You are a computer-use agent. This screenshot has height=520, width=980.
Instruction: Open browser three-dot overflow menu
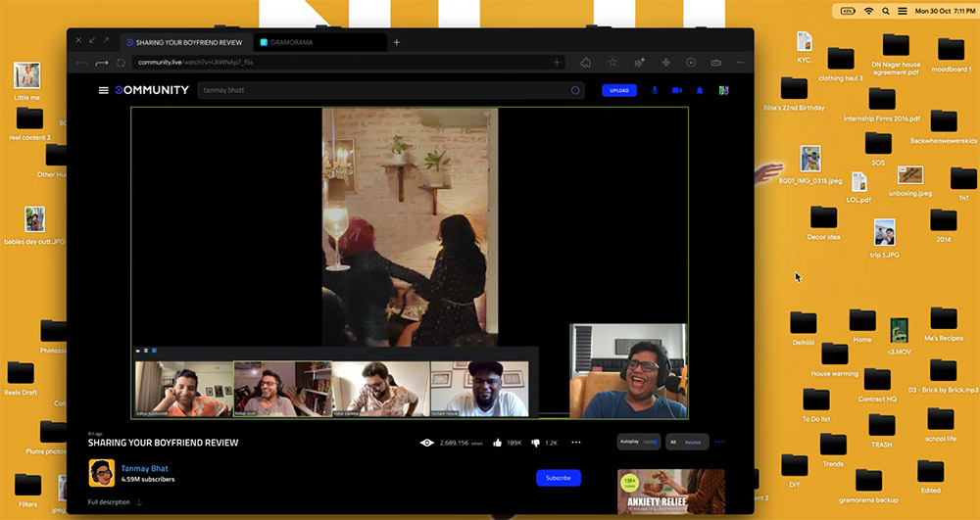coord(740,63)
